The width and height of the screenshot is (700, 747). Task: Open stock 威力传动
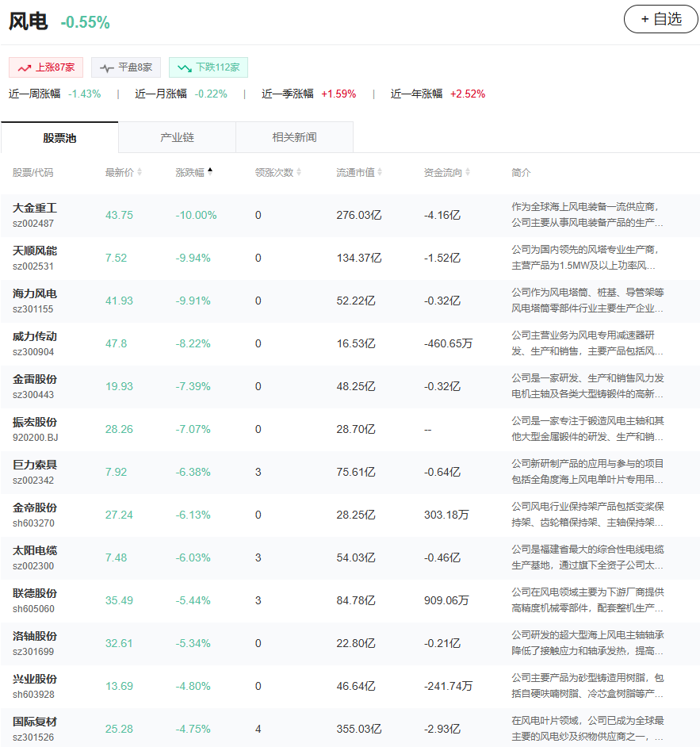click(x=35, y=337)
